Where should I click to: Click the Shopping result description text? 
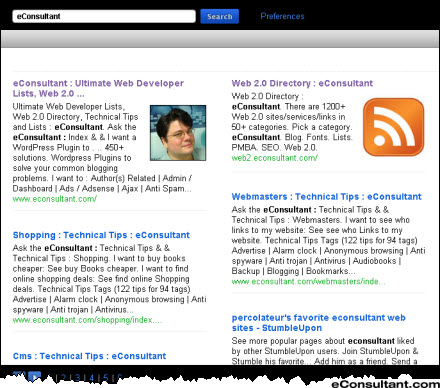(x=109, y=279)
